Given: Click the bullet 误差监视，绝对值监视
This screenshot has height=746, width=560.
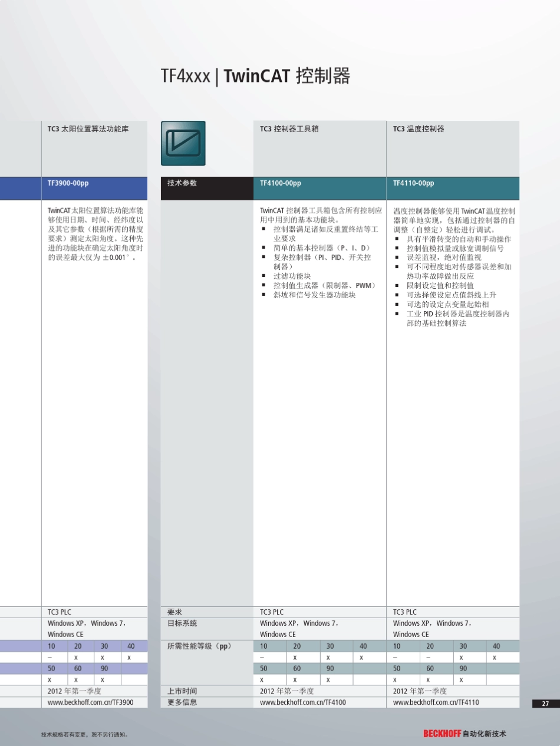Looking at the screenshot, I should (x=444, y=258).
